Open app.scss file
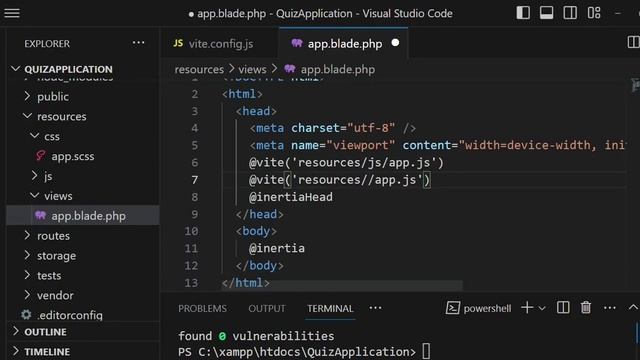Screen dimensions: 640x360 [x=73, y=156]
